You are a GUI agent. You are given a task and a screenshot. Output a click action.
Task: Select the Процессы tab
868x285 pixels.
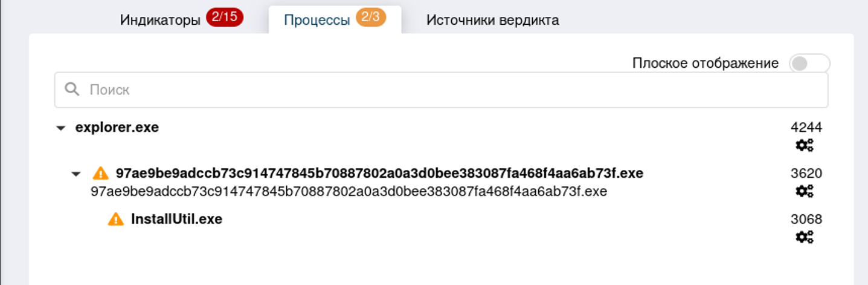point(317,20)
